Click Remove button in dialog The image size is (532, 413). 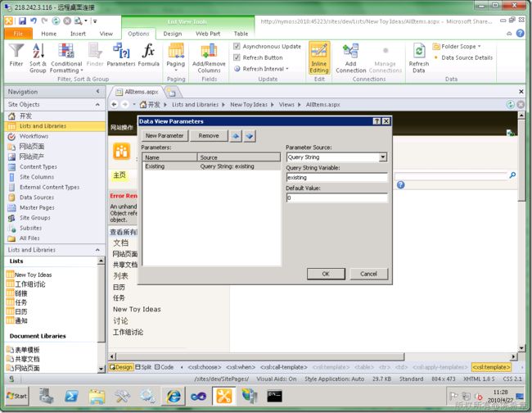(209, 135)
